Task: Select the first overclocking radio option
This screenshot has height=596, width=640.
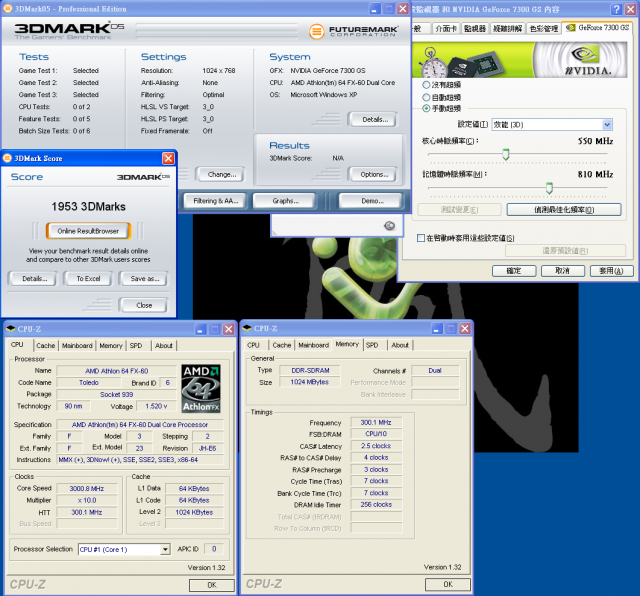Action: (426, 85)
